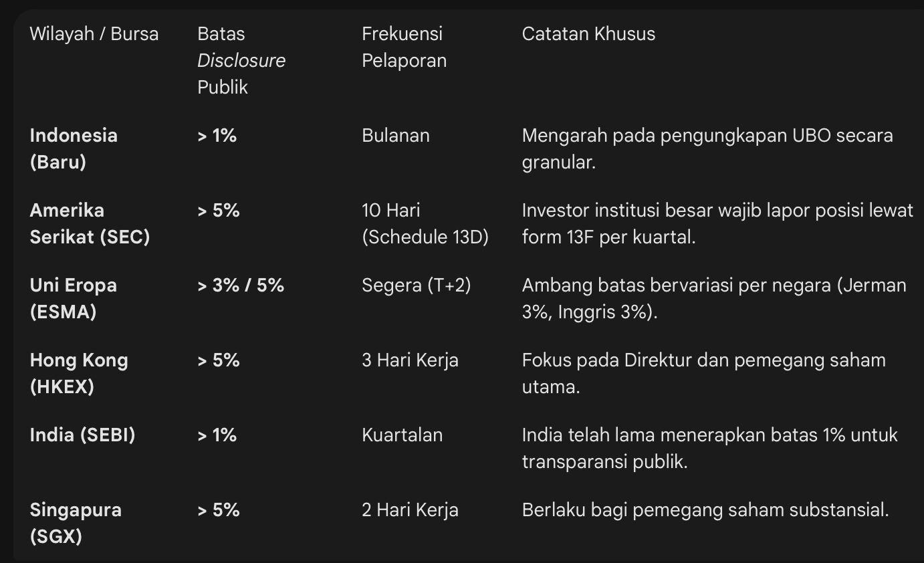924x563 pixels.
Task: Click the "> 3% / 5%" threshold cell
Action: coord(241,286)
